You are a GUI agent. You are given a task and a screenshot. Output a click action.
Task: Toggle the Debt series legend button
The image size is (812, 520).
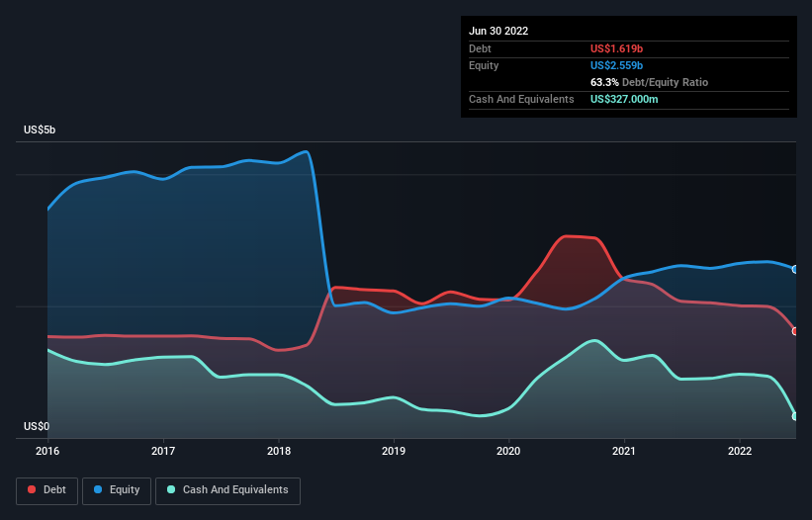pyautogui.click(x=47, y=490)
